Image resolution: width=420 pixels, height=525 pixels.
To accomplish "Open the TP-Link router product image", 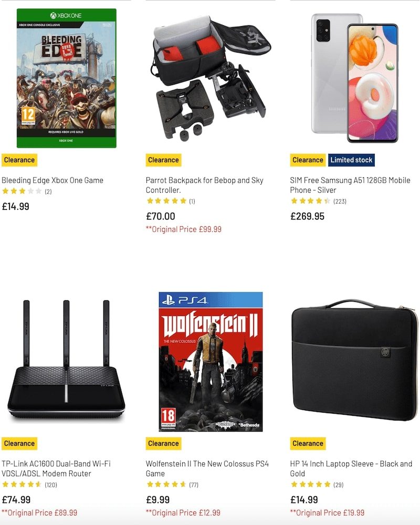I will [x=66, y=359].
